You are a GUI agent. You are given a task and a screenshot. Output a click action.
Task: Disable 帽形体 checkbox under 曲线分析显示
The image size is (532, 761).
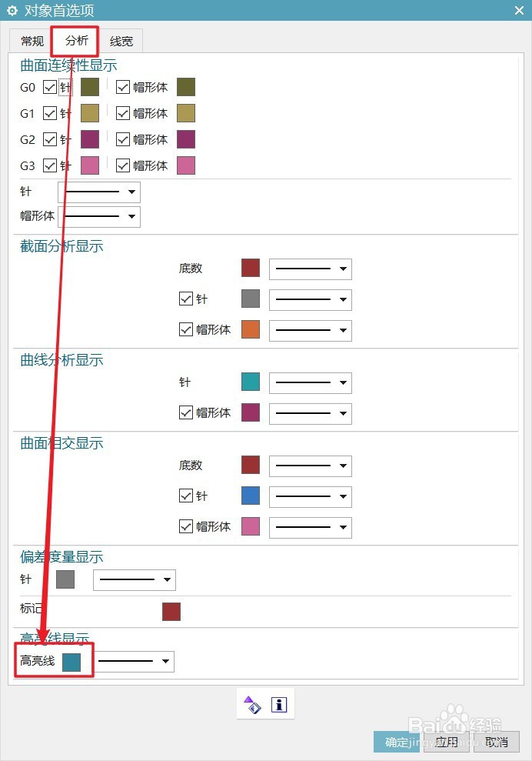click(186, 412)
